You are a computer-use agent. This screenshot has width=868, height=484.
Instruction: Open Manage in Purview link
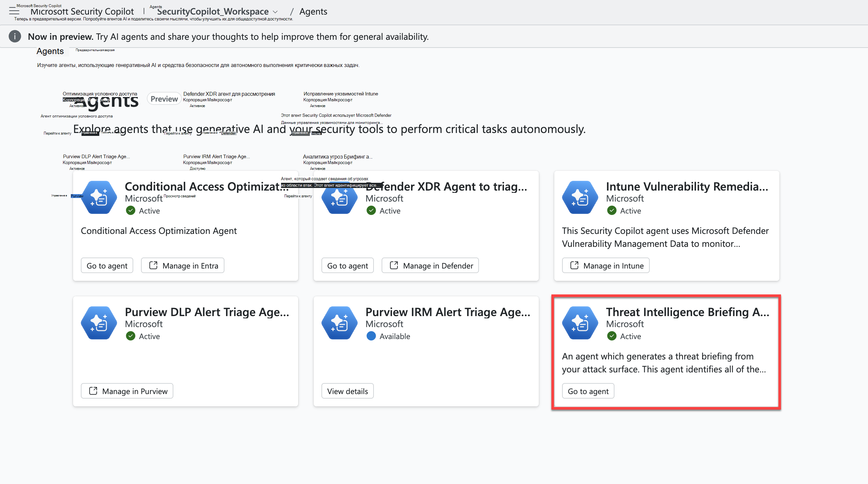(x=127, y=391)
